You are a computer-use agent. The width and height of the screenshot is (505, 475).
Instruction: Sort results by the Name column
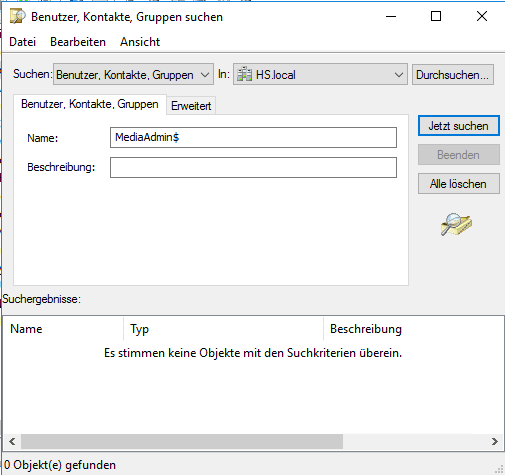click(63, 329)
